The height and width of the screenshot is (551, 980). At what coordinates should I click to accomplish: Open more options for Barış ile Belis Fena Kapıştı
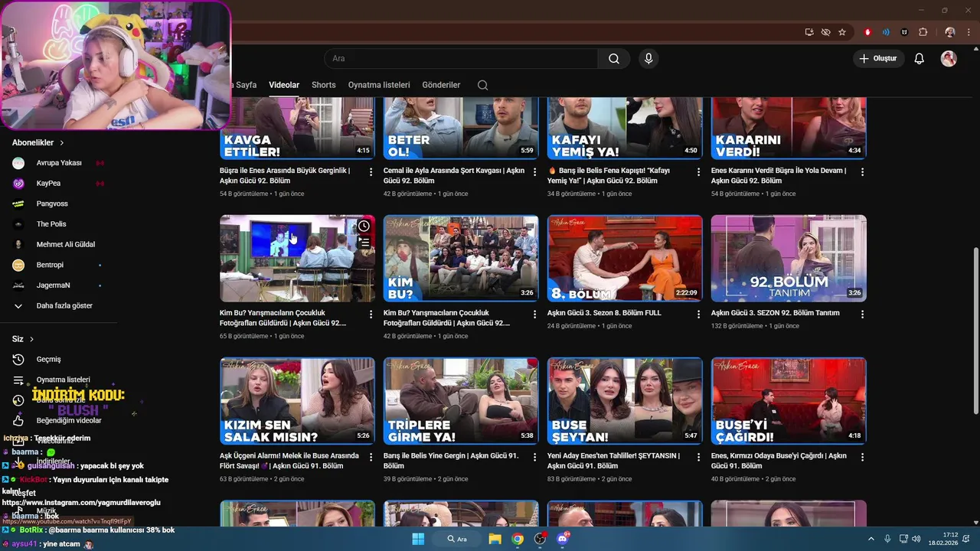[698, 172]
